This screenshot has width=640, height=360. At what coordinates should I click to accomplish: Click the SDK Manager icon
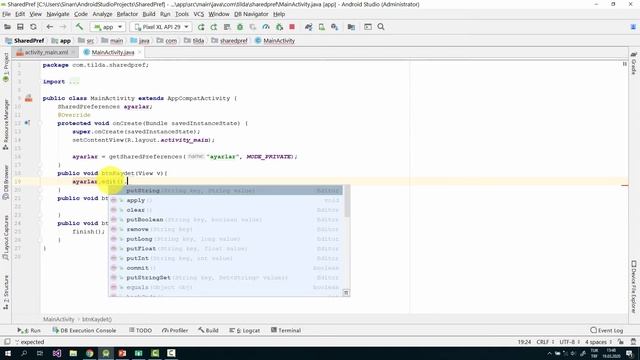coord(335,27)
